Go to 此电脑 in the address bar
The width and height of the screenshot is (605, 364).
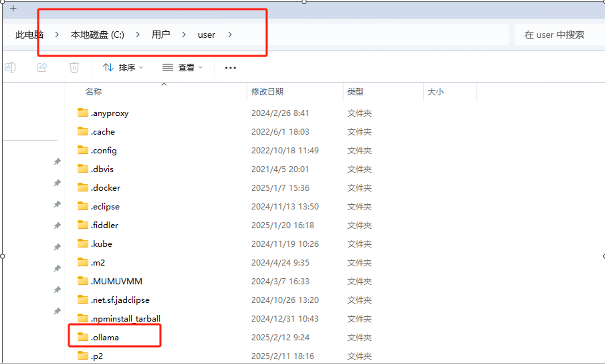click(30, 34)
